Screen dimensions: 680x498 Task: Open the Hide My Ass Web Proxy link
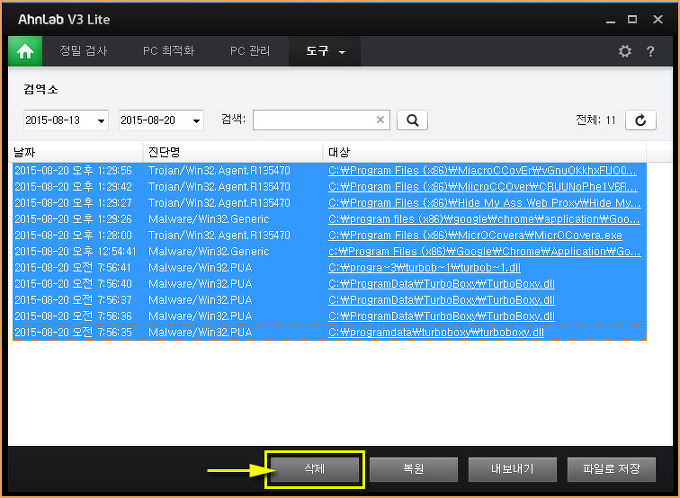point(484,203)
